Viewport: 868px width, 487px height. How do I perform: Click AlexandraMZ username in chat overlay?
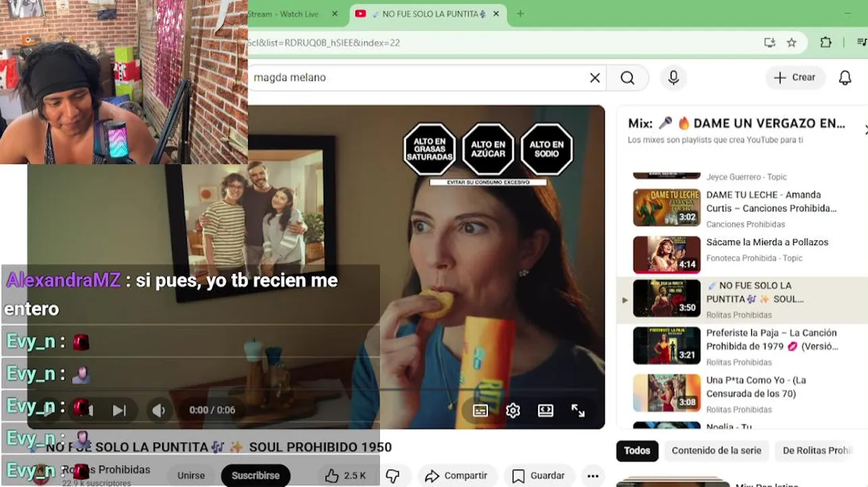pos(64,280)
